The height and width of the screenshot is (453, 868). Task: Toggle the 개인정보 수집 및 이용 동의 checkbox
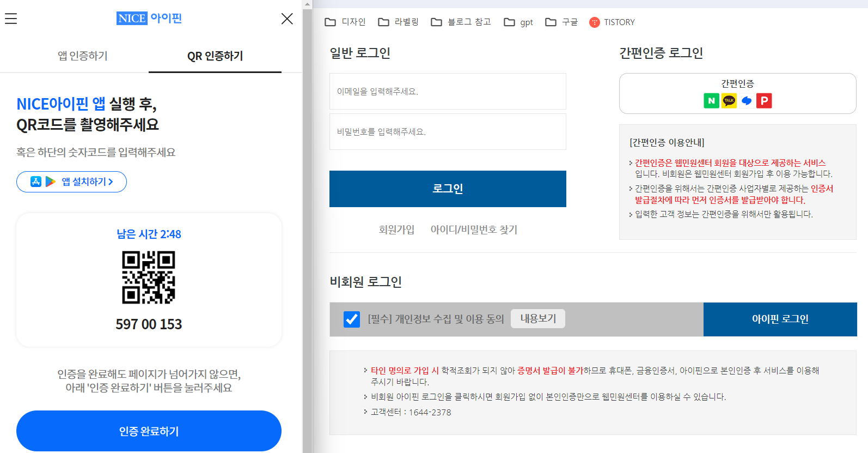[x=352, y=319]
